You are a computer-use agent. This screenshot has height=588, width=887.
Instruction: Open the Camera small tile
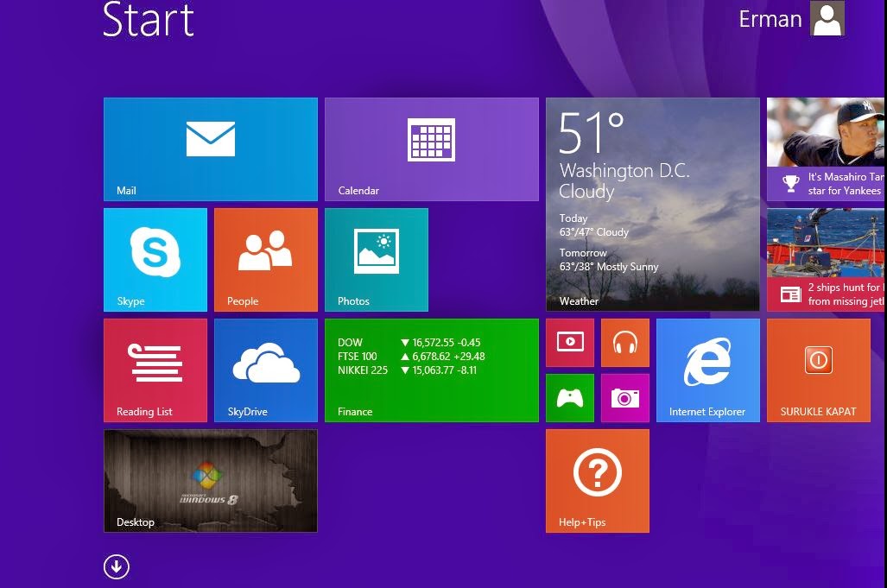coord(625,398)
